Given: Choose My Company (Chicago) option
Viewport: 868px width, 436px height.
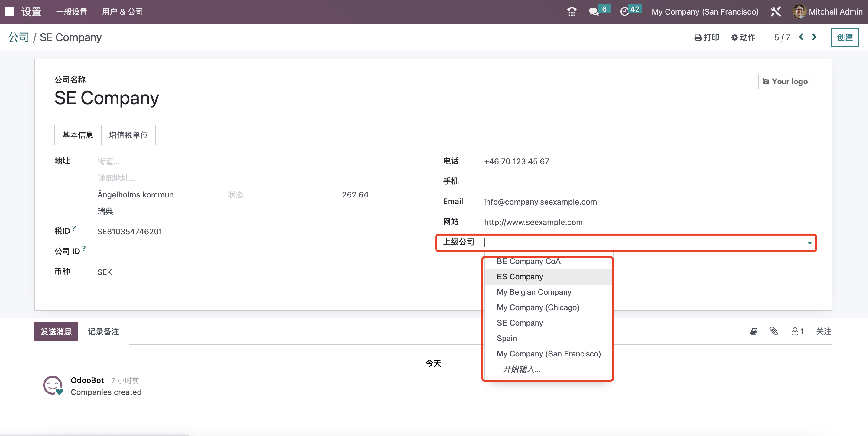Looking at the screenshot, I should tap(548, 307).
